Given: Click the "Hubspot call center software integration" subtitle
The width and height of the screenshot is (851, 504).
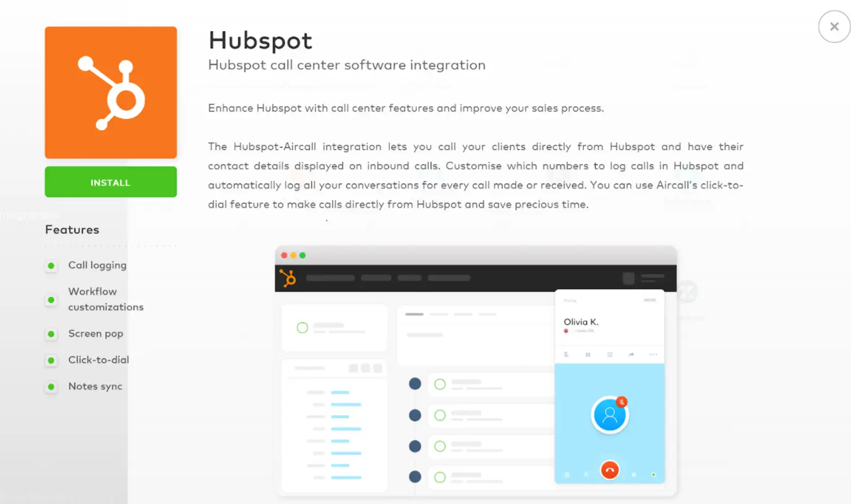Looking at the screenshot, I should [x=347, y=65].
